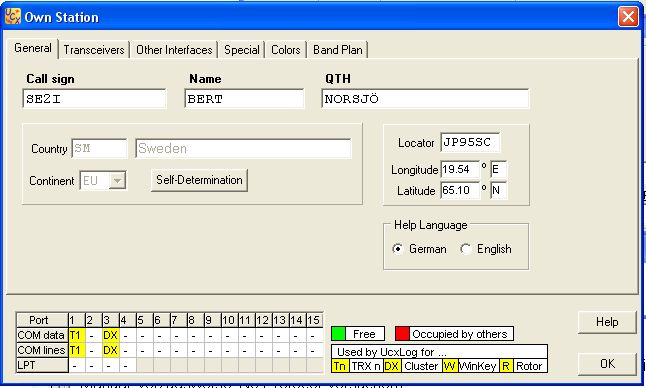Screen dimensions: 646x388
Task: Click the Self-Determination button
Action: [x=199, y=180]
